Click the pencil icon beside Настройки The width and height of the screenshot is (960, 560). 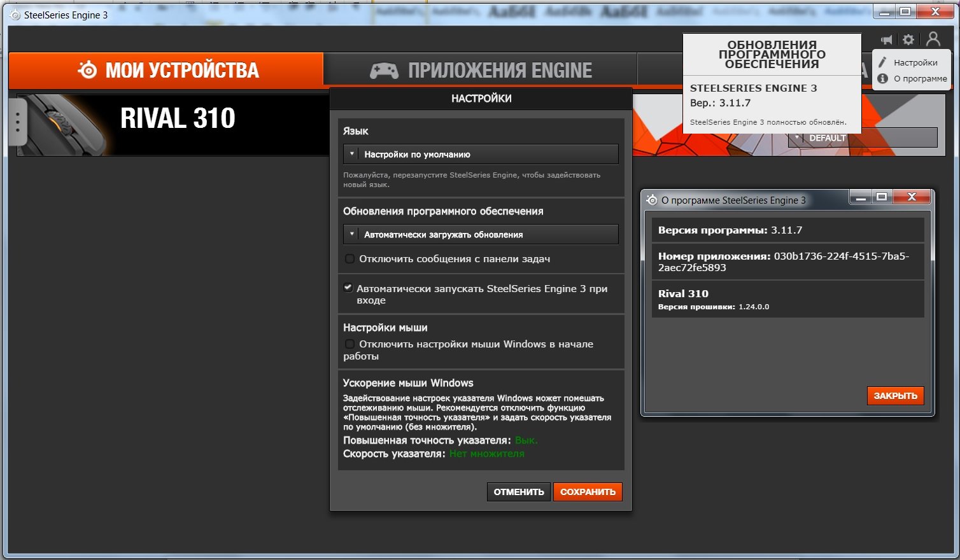[x=882, y=62]
